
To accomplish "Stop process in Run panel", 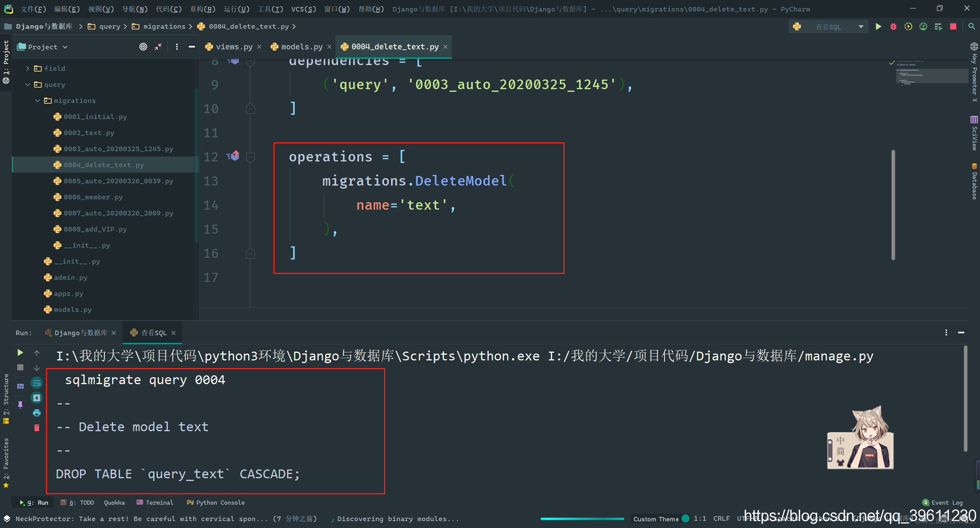I will 20,367.
